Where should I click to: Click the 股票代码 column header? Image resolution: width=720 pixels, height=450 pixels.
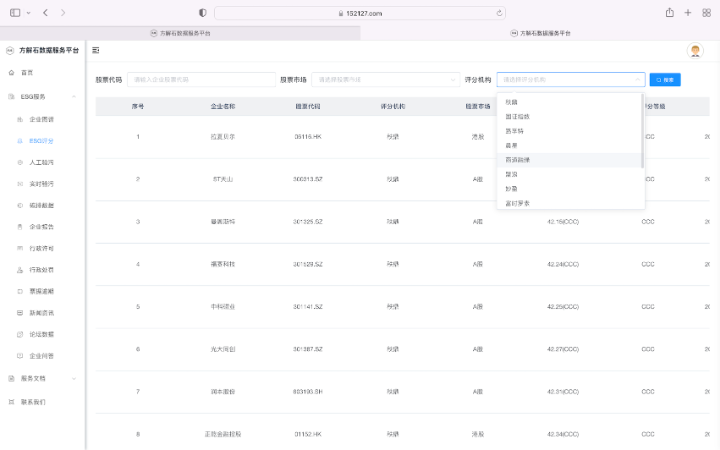(x=308, y=106)
